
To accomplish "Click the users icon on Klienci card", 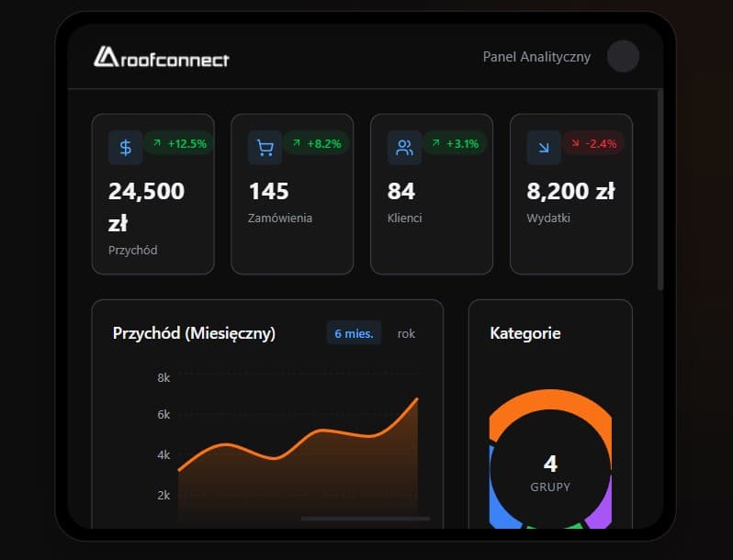I will point(405,147).
